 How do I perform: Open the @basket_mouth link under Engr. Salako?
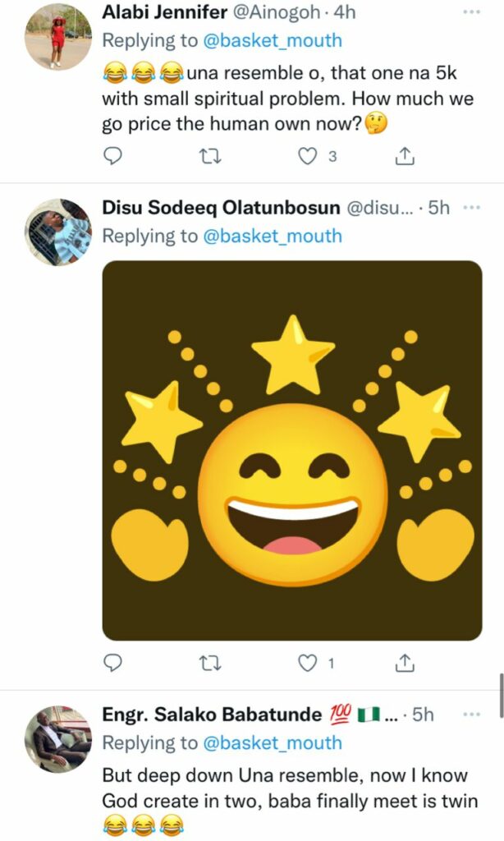pyautogui.click(x=273, y=742)
